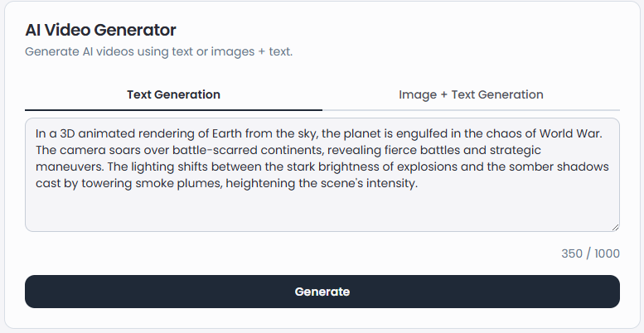Click the subtitle about generating AI videos
644x333 pixels.
(158, 51)
